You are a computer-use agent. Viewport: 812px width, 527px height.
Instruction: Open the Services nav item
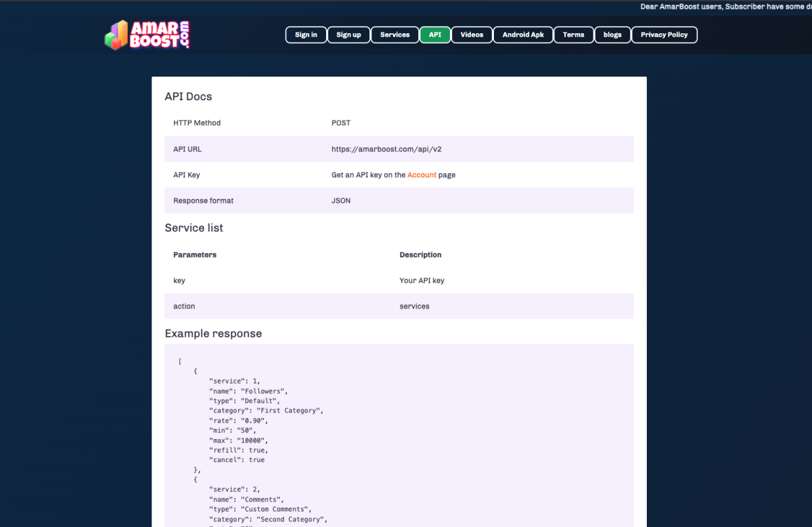[394, 35]
